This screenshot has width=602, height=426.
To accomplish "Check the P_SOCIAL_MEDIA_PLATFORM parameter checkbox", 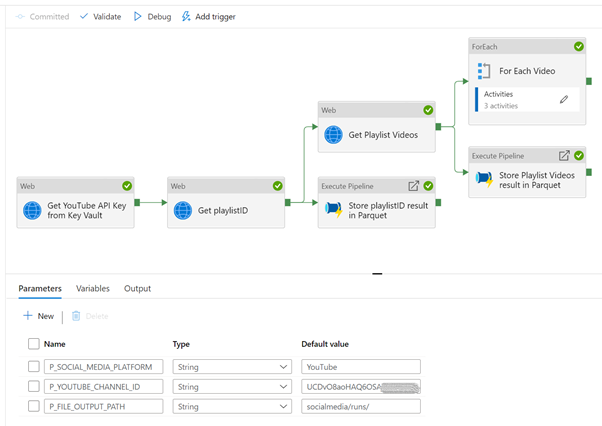I will click(x=34, y=366).
